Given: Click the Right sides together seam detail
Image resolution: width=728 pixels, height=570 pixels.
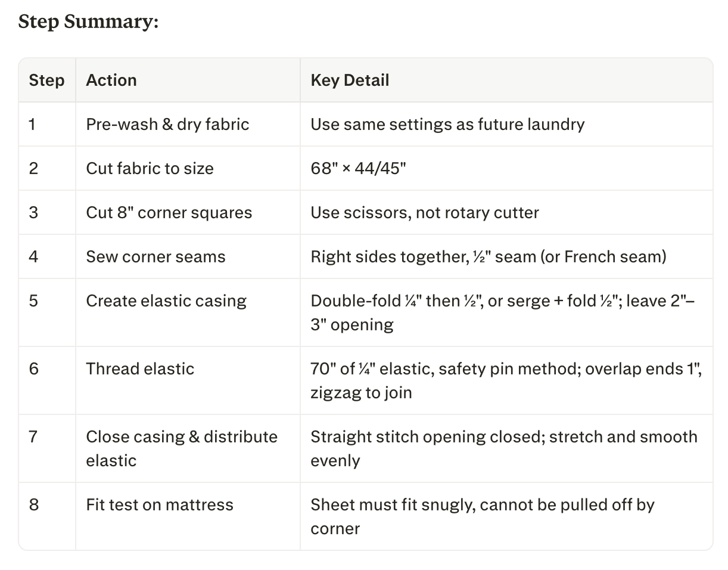Looking at the screenshot, I should (489, 256).
